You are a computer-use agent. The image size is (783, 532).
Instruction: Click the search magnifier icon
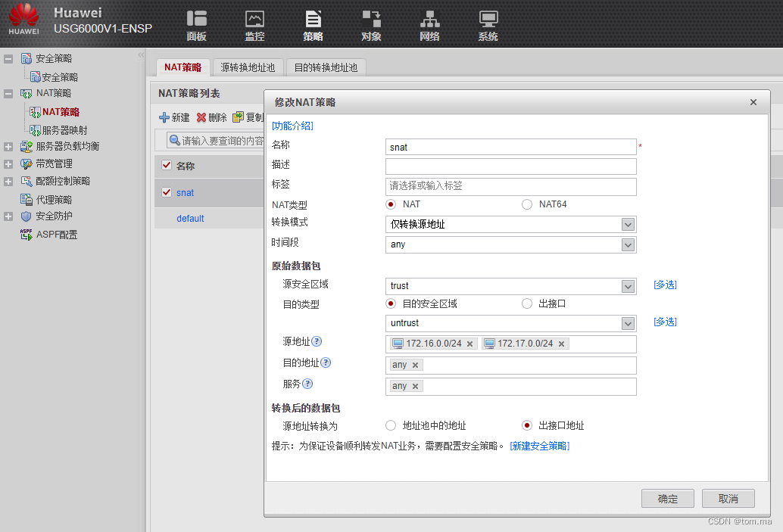[174, 140]
